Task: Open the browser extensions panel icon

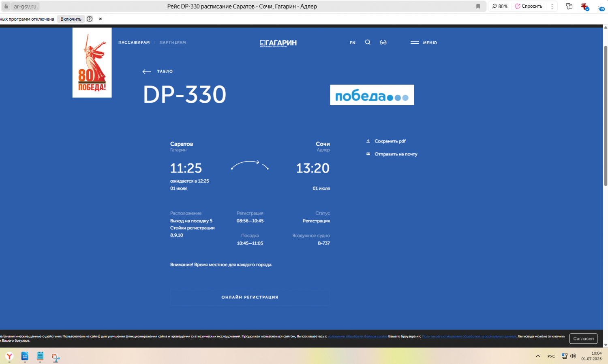Action: (569, 6)
